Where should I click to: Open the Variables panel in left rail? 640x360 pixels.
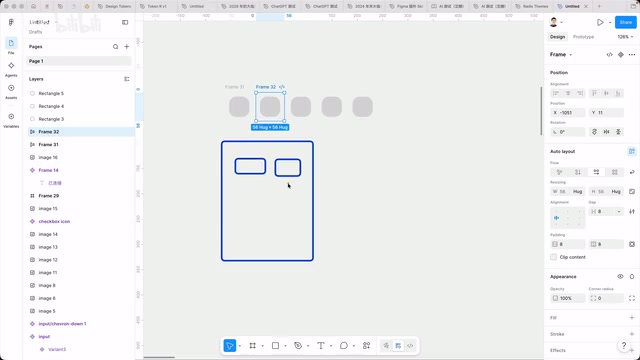point(11,120)
